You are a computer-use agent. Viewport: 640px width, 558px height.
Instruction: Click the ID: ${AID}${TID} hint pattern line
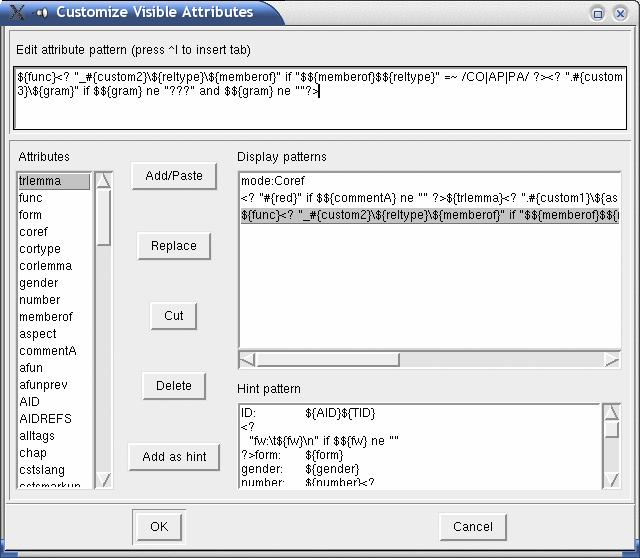[x=308, y=413]
